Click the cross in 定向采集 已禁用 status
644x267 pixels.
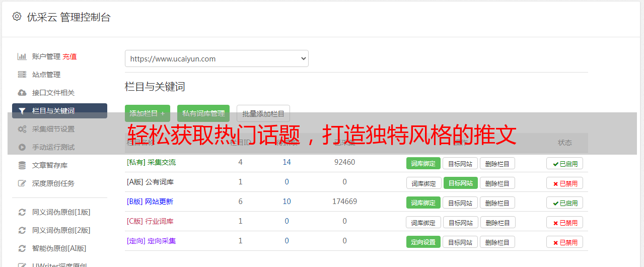(x=555, y=242)
